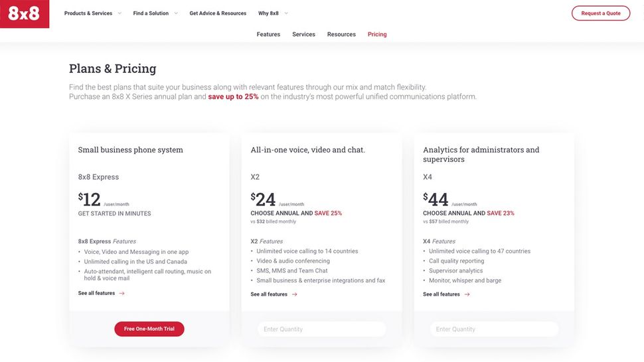The image size is (644, 362).
Task: Click the Plans & Pricing heading
Action: pos(113,68)
